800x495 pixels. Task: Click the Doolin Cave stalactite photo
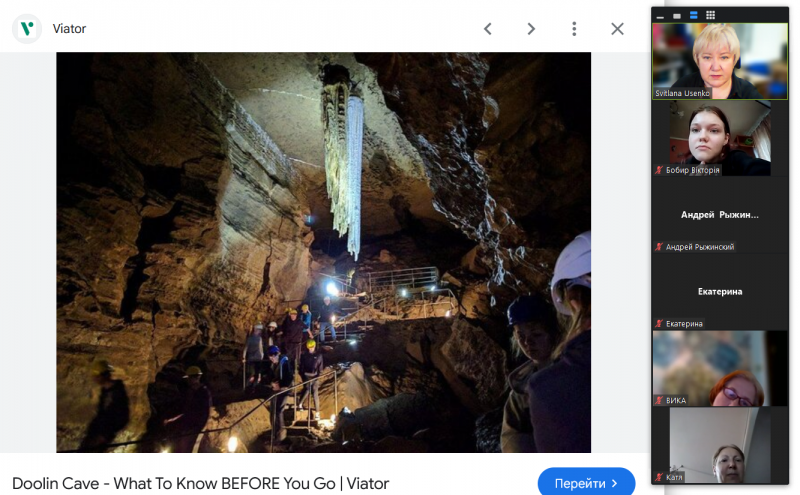pos(323,252)
